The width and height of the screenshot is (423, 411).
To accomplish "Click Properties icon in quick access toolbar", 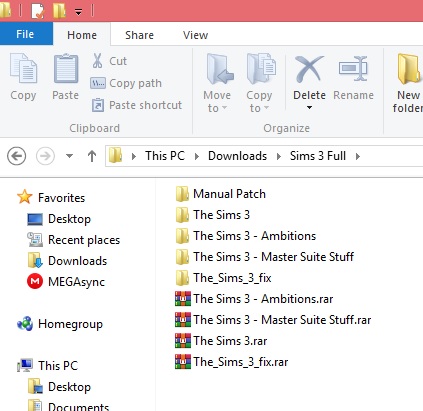I will pyautogui.click(x=37, y=11).
